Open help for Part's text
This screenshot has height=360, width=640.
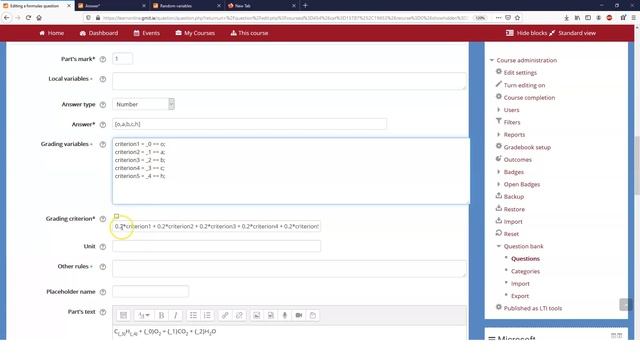(x=103, y=312)
